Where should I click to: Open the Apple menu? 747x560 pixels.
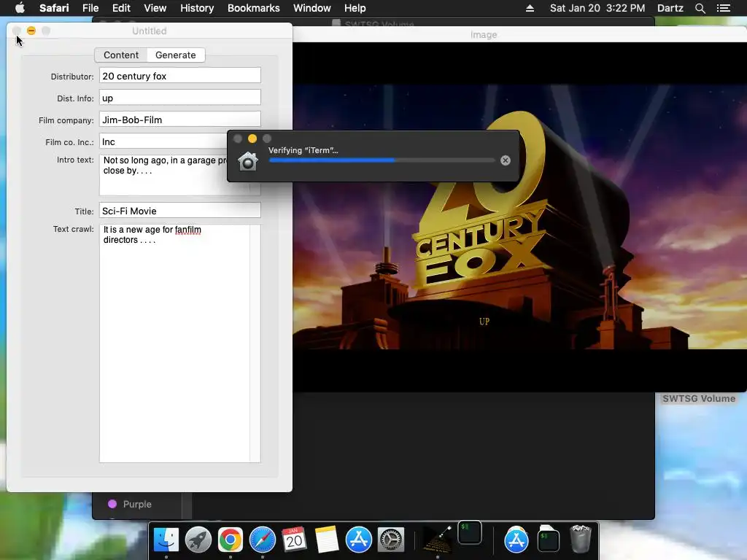pos(20,8)
